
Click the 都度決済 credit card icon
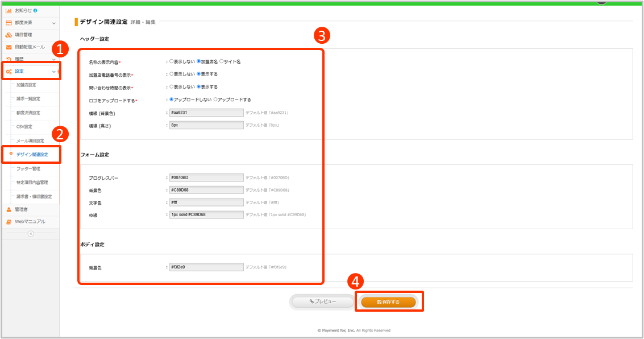click(9, 23)
